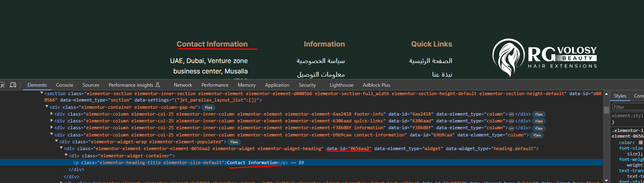This screenshot has width=644, height=183.
Task: Click the Arabic home page quick link
Action: pyautogui.click(x=431, y=61)
